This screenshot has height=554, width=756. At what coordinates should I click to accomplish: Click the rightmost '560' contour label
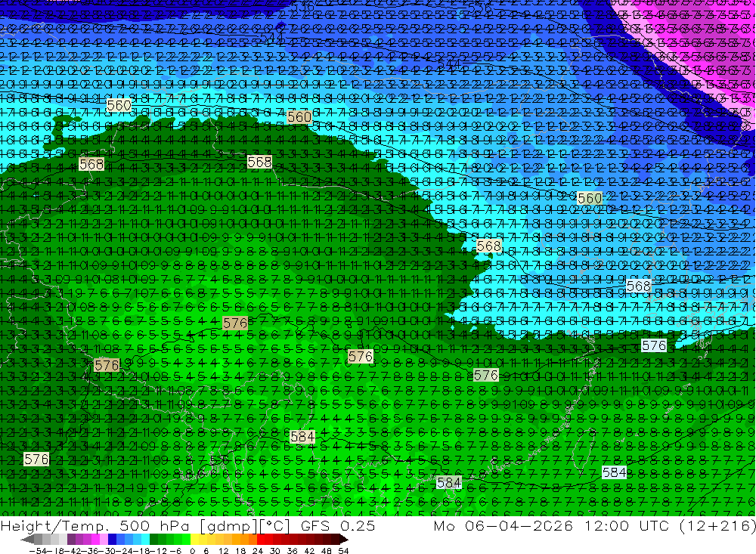click(x=589, y=198)
